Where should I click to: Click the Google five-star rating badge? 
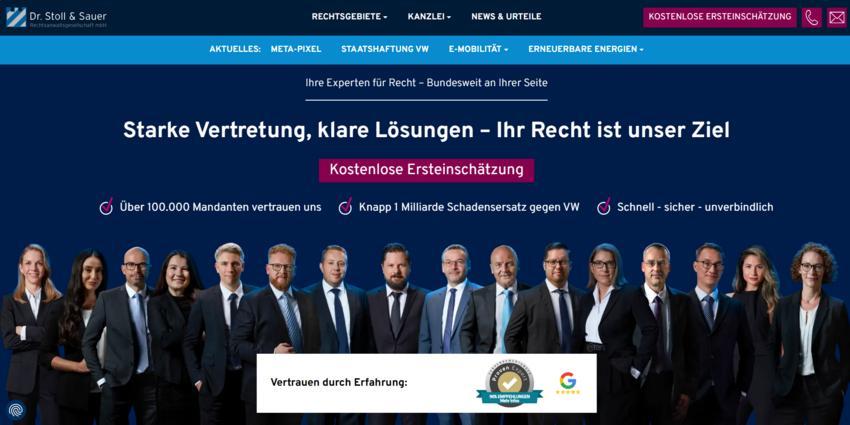pyautogui.click(x=568, y=383)
